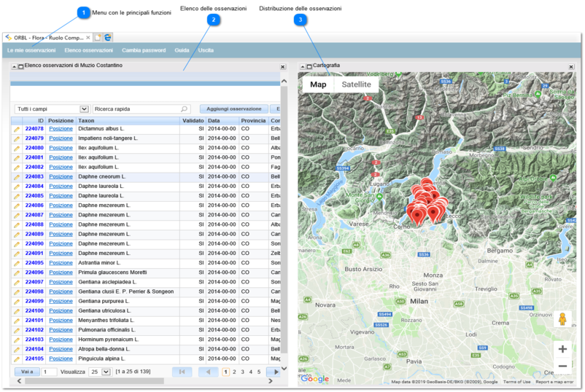Click the horizontal scrollbar thumb under the table
Viewport: 585px width, 392px height.
pyautogui.click(x=94, y=381)
